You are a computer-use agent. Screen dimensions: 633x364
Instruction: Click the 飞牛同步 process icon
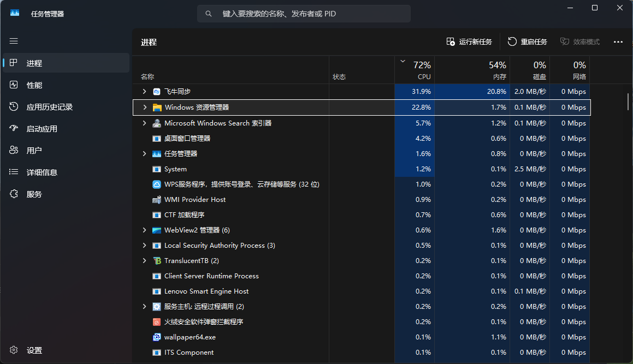coord(157,92)
